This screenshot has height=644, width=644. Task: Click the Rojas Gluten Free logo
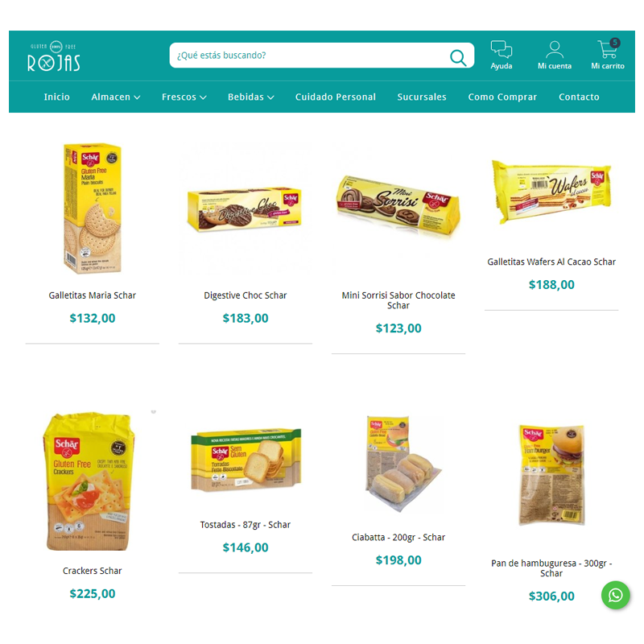[54, 56]
